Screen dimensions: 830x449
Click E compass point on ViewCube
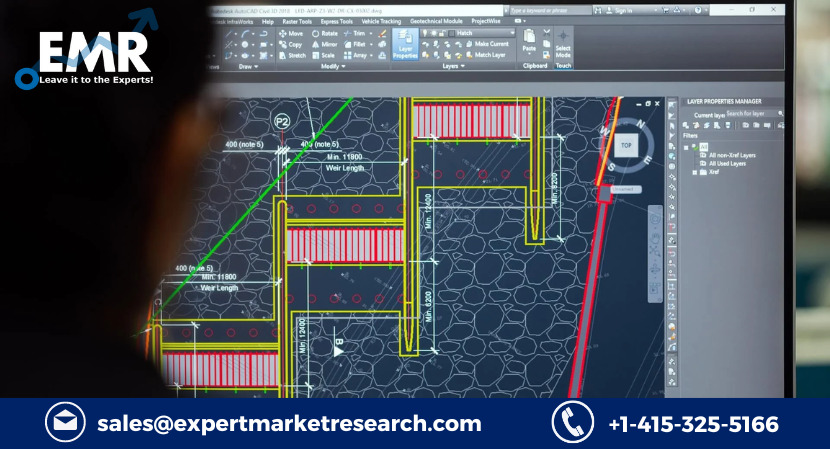point(647,161)
